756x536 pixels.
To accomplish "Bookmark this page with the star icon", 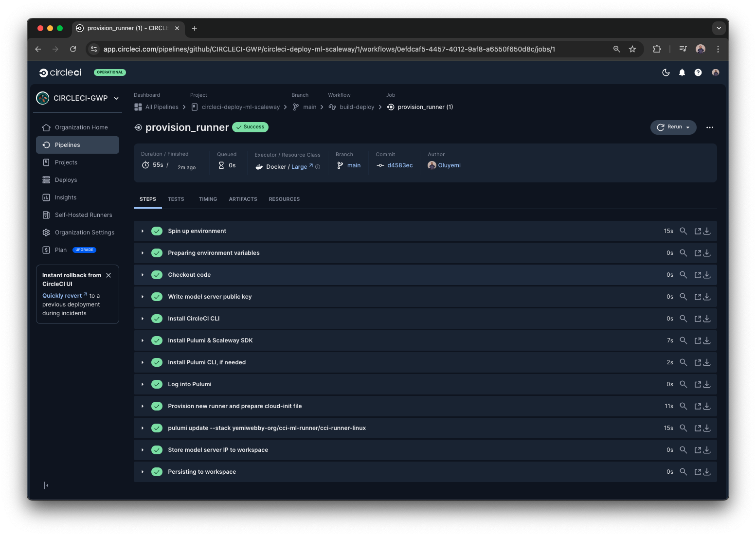I will 632,49.
